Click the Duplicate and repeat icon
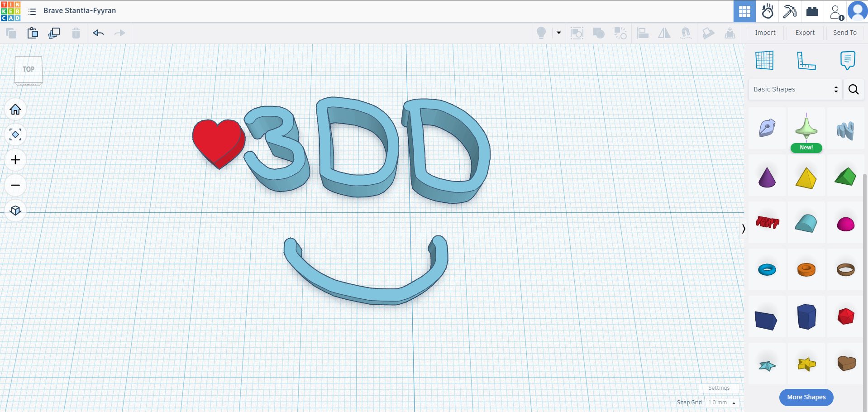 tap(54, 33)
